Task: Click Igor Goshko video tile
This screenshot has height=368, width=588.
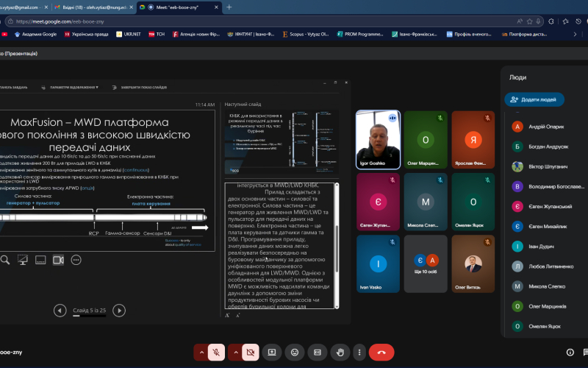Action: point(378,140)
